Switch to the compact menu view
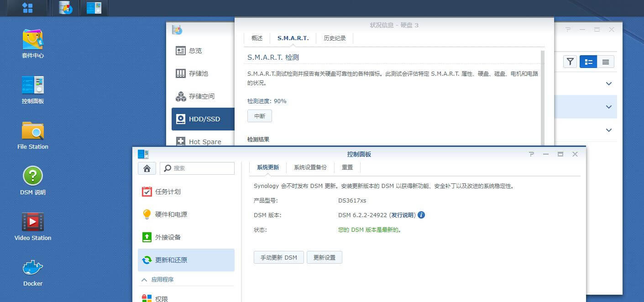This screenshot has width=644, height=302. [606, 62]
